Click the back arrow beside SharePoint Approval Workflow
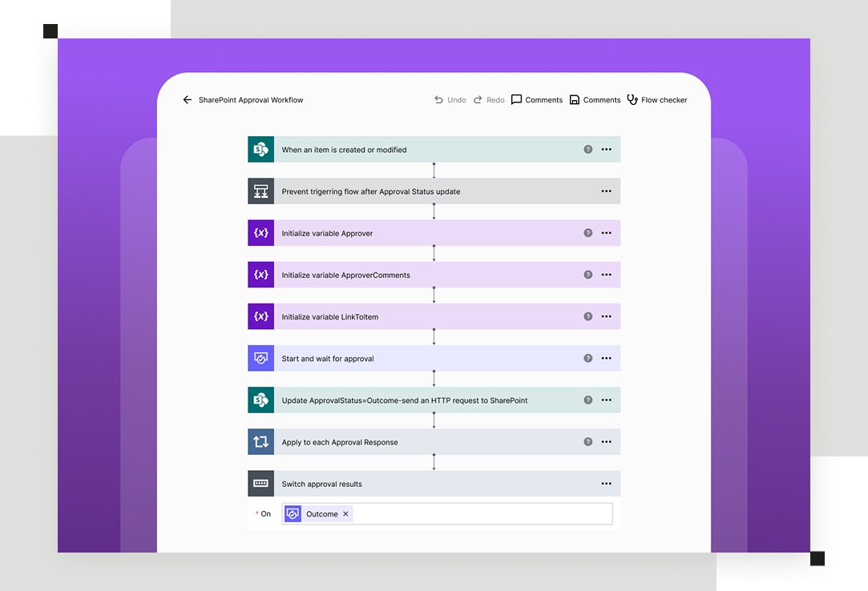The width and height of the screenshot is (868, 591). (x=188, y=100)
